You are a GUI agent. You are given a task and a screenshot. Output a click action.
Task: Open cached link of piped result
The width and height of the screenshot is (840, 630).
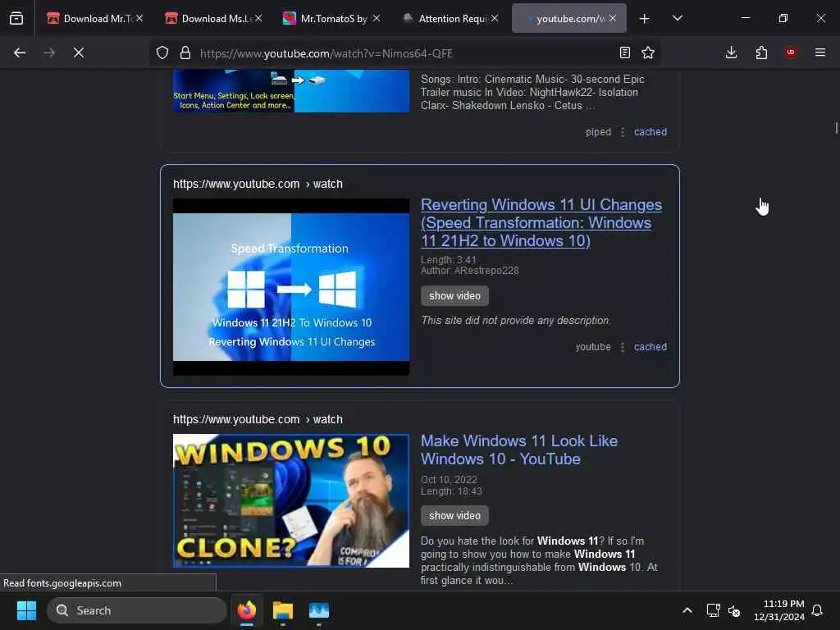(651, 132)
